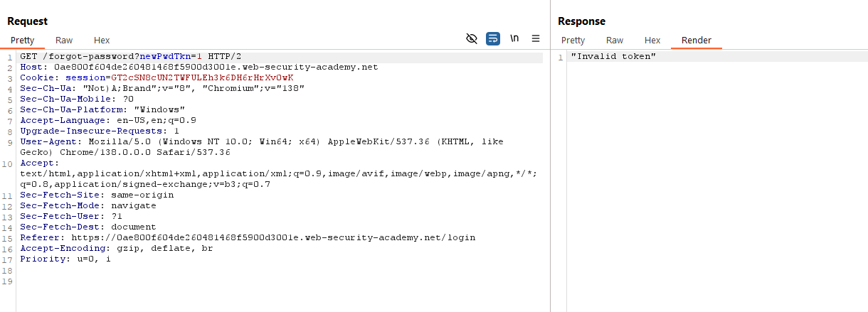Viewport: 868px width, 312px height.
Task: Click the "Invalid token" response text
Action: pyautogui.click(x=613, y=56)
